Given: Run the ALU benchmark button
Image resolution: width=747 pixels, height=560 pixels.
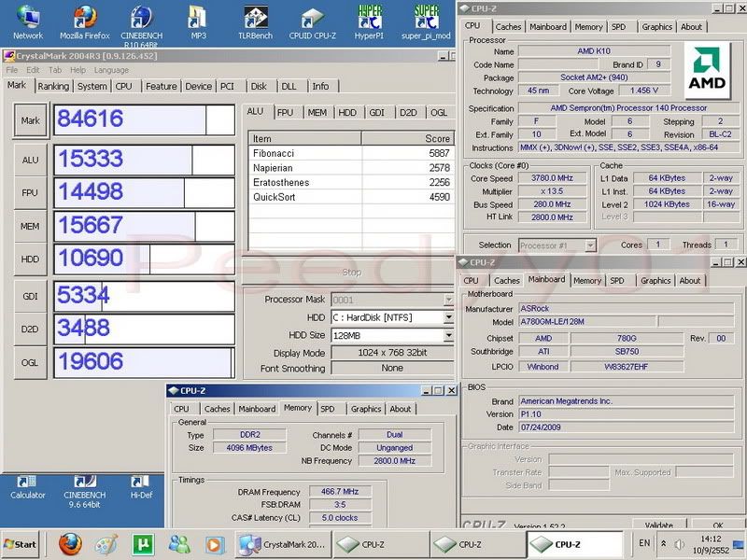Looking at the screenshot, I should (31, 160).
